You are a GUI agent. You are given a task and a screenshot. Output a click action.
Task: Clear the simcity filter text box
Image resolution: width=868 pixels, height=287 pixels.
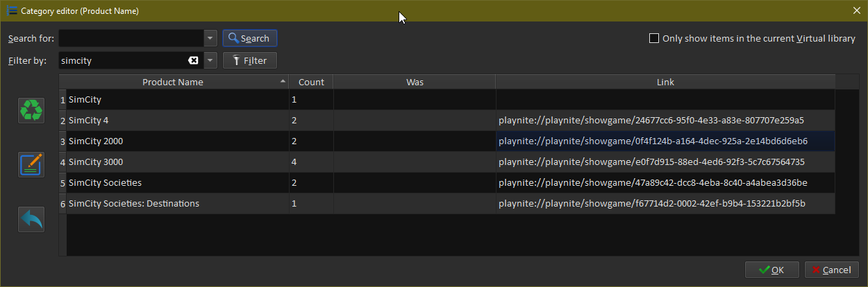(x=193, y=61)
